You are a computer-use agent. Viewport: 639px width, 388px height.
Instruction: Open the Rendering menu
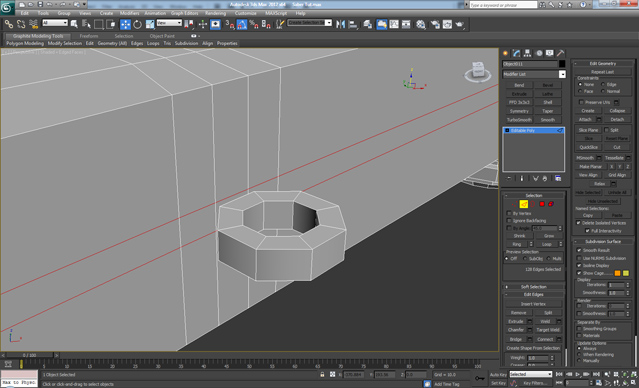[215, 13]
